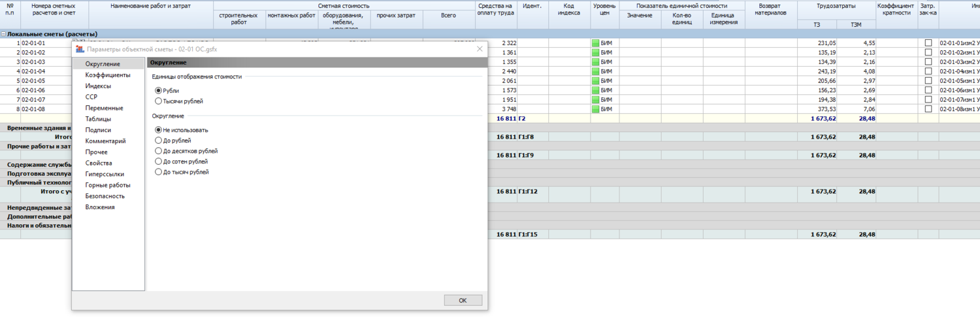Click the Сметная стоимость column header

tap(344, 5)
